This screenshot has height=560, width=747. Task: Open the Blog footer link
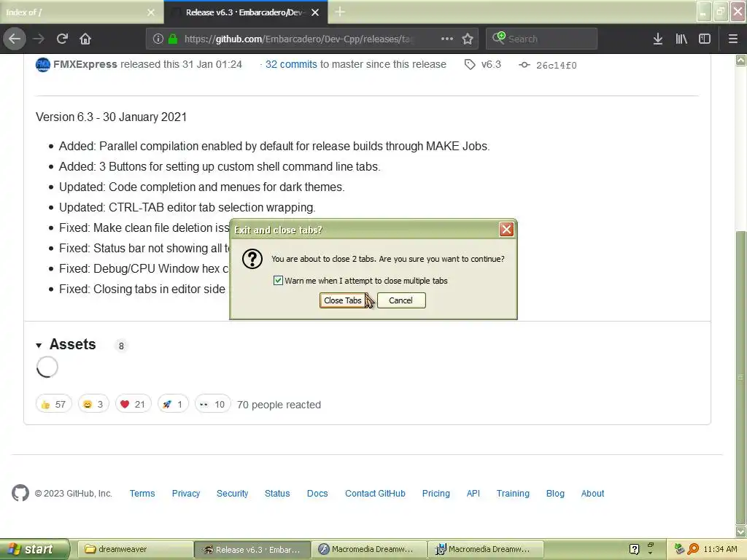pos(555,494)
